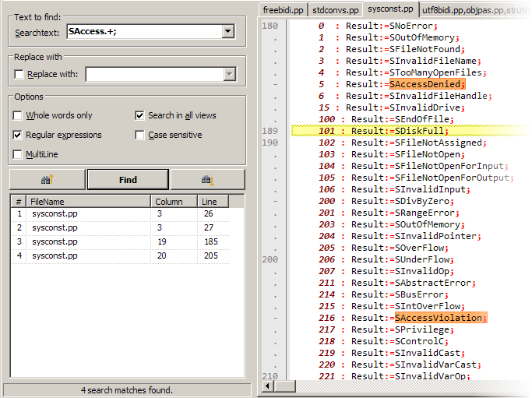Uncheck the Regular expressions option
This screenshot has width=532, height=398.
[18, 135]
